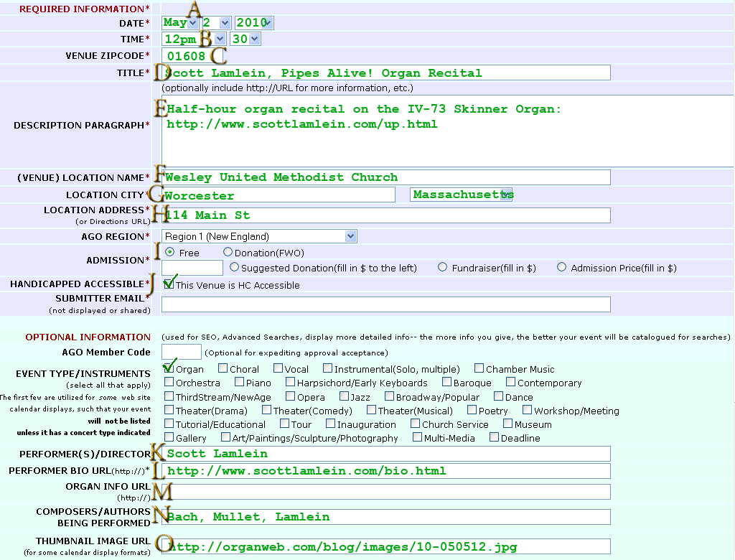
Task: Click the admission dollar amount field
Action: pos(192,268)
